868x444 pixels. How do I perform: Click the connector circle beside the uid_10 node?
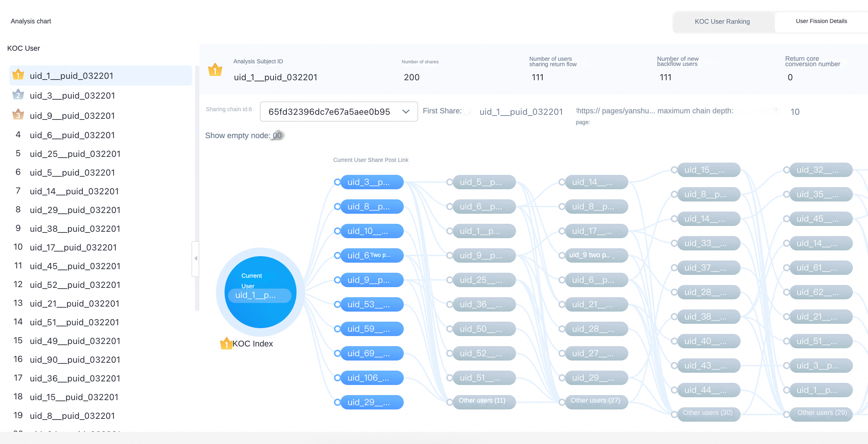click(x=337, y=231)
